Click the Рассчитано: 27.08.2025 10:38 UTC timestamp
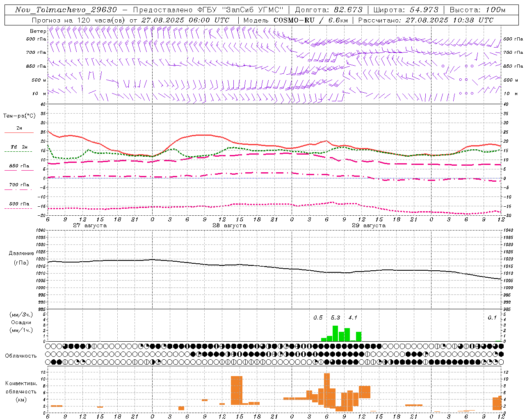 tap(426, 20)
